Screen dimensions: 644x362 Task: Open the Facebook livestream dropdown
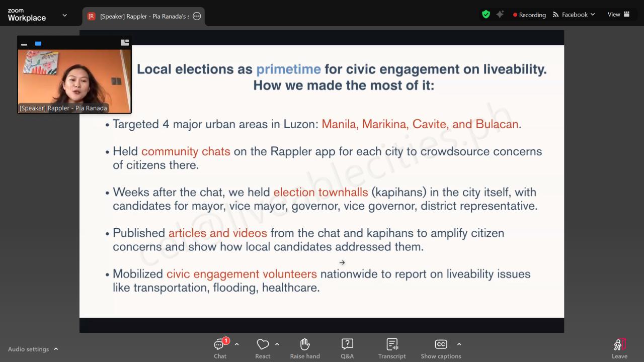coord(574,15)
